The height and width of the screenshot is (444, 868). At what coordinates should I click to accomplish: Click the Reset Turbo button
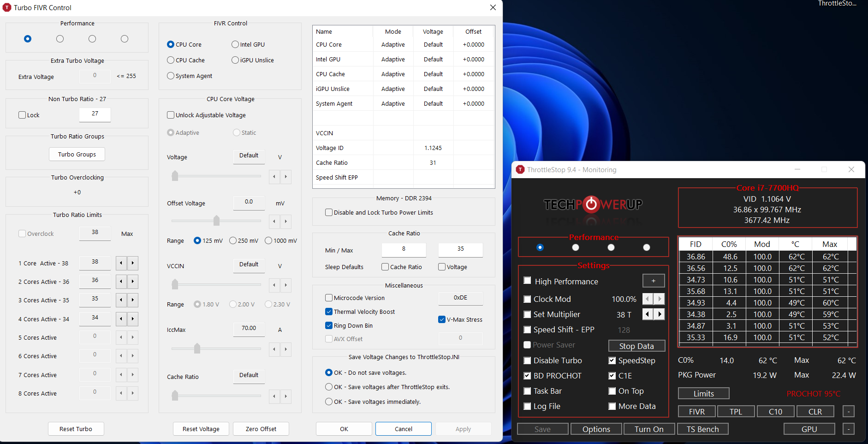[x=76, y=429]
